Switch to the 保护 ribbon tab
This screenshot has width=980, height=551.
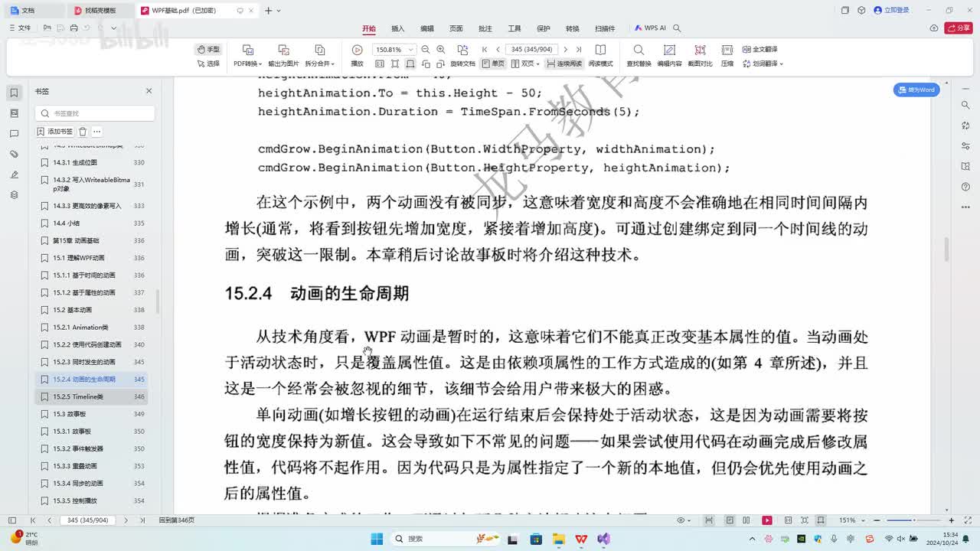pyautogui.click(x=544, y=28)
